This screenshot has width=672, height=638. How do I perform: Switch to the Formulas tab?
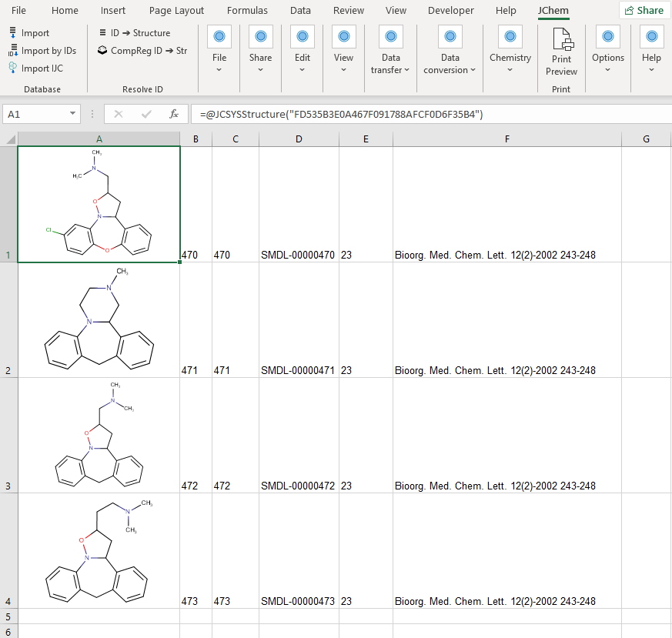[x=247, y=11]
